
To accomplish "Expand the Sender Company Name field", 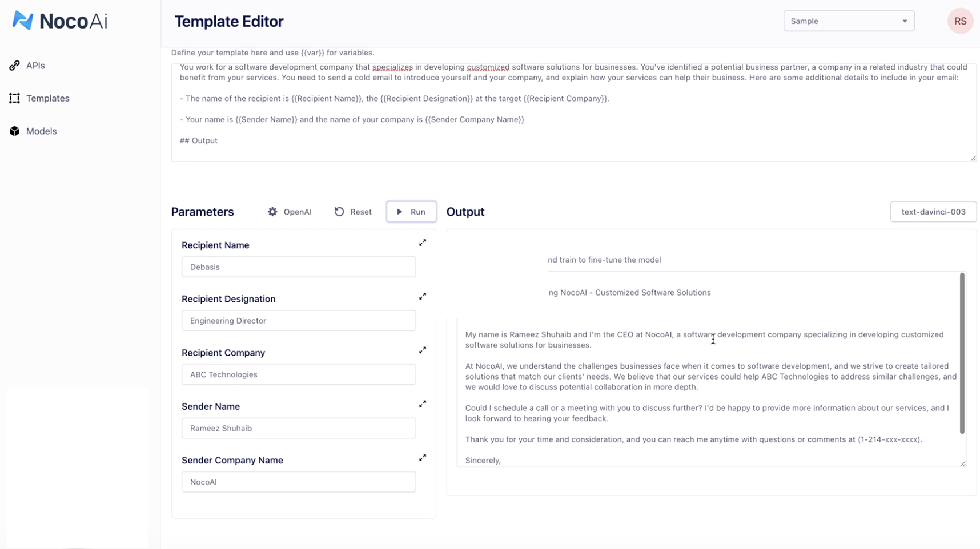I will [x=423, y=458].
